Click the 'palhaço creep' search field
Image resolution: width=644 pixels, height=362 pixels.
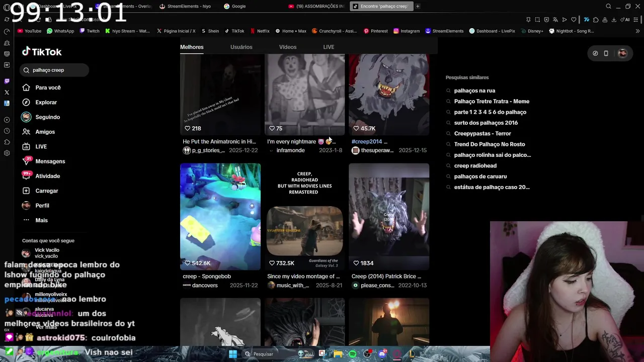54,70
